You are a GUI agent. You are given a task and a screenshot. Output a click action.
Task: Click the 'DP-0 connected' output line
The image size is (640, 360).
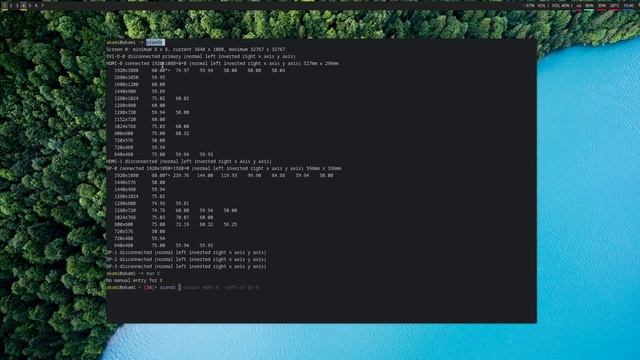(224, 168)
